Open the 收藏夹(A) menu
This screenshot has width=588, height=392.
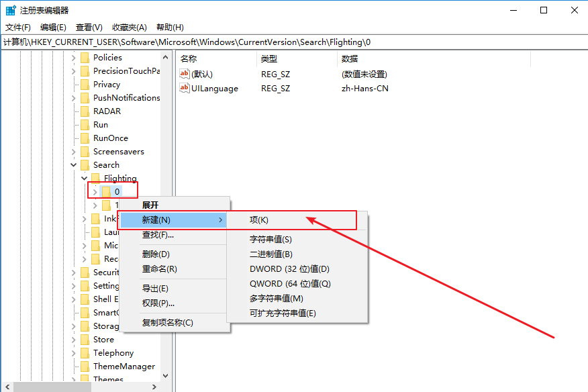tap(129, 28)
